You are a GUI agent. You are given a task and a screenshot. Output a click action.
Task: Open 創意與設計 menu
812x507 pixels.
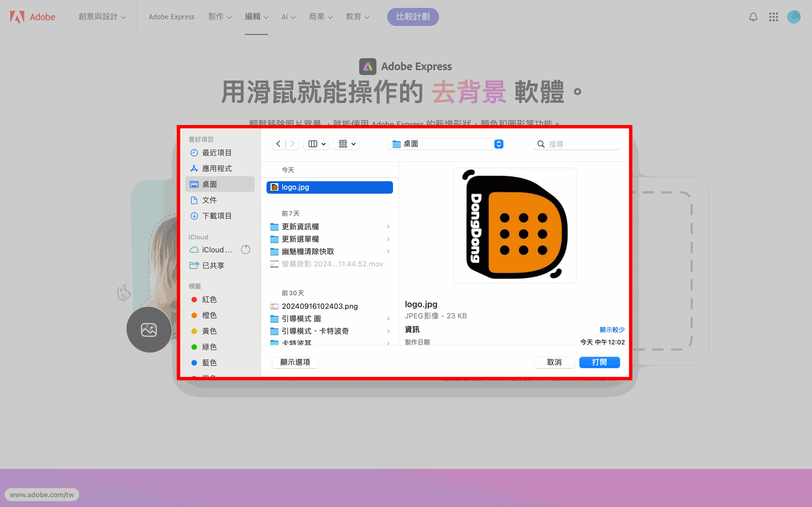102,17
